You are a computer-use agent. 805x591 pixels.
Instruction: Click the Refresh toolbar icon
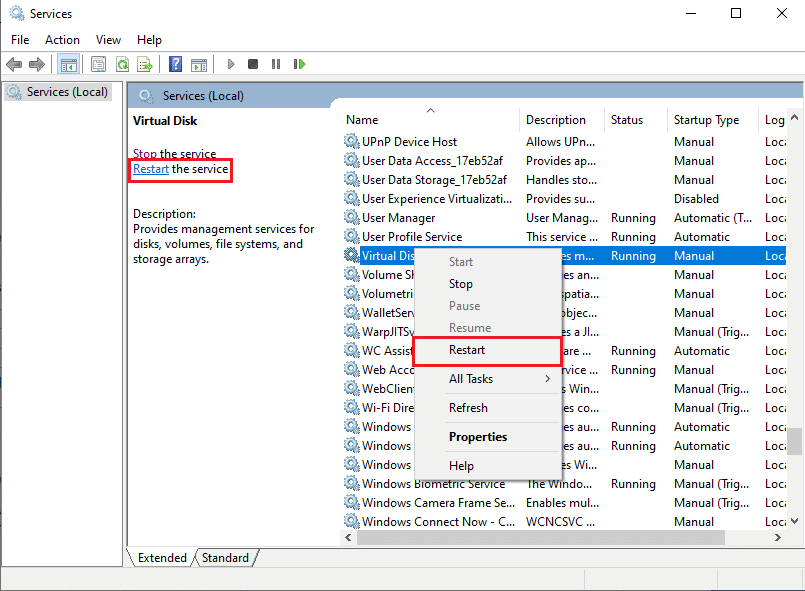click(x=122, y=64)
